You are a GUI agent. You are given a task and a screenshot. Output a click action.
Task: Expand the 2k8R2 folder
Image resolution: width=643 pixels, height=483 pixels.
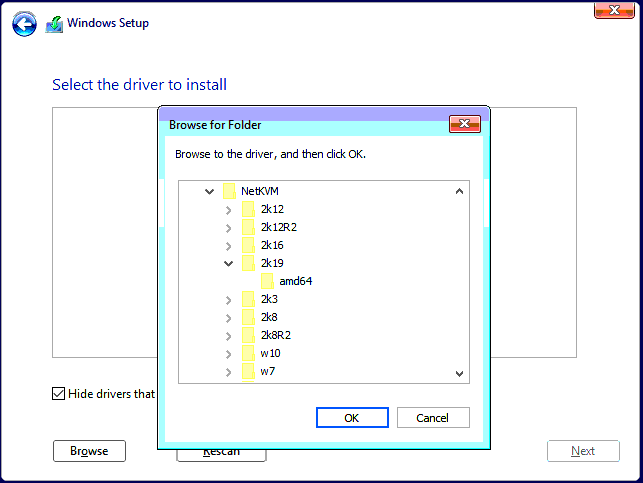(x=228, y=336)
